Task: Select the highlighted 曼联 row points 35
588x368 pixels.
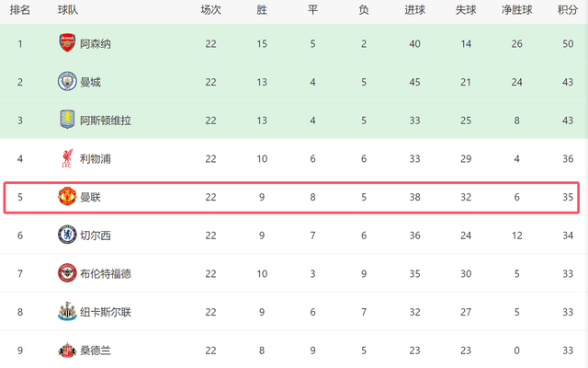Action: point(567,197)
